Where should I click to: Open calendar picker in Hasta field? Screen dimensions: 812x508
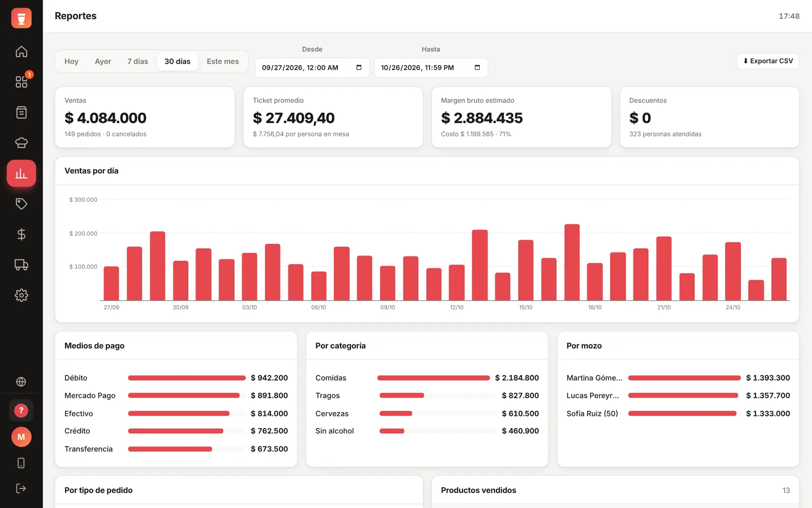coord(477,68)
